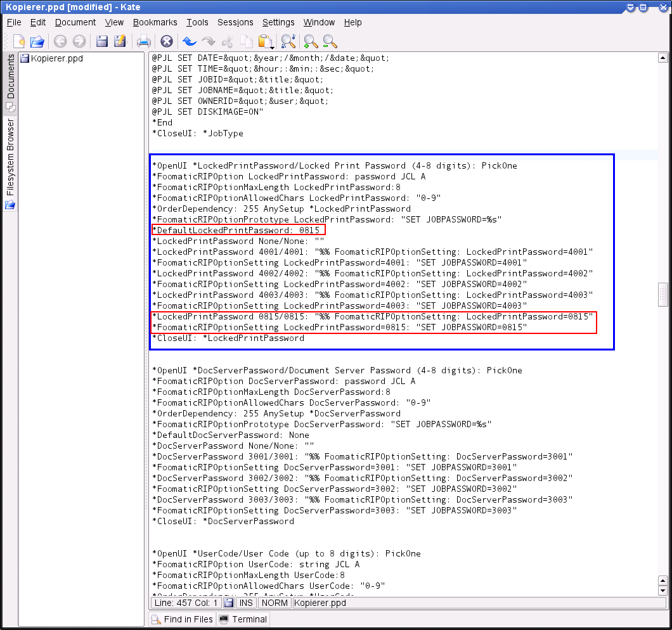Screen dimensions: 672x630
Task: Expand the Paste dropdown arrow in toolbar
Action: pos(272,48)
